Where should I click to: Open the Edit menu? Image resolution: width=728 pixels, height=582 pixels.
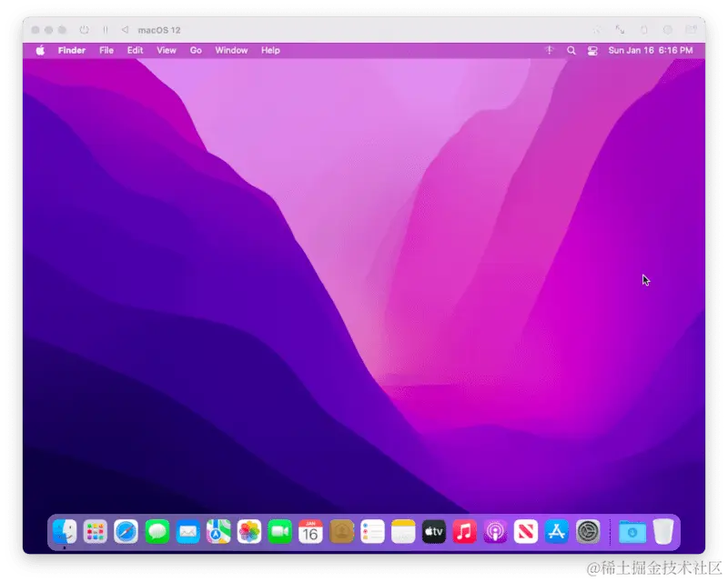coord(135,51)
